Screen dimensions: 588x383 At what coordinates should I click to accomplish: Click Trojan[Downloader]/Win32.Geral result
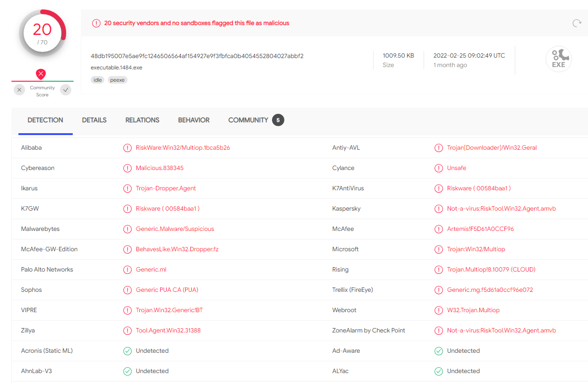click(x=492, y=148)
